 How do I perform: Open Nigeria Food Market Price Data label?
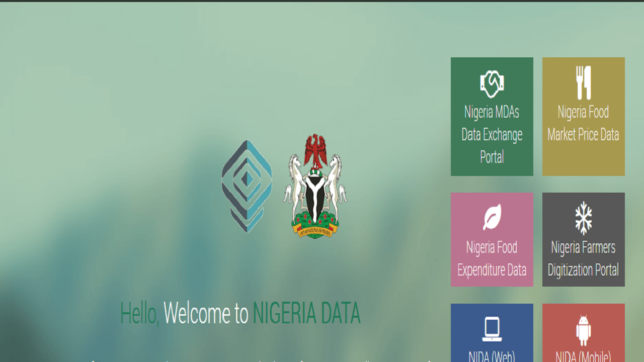click(x=584, y=123)
